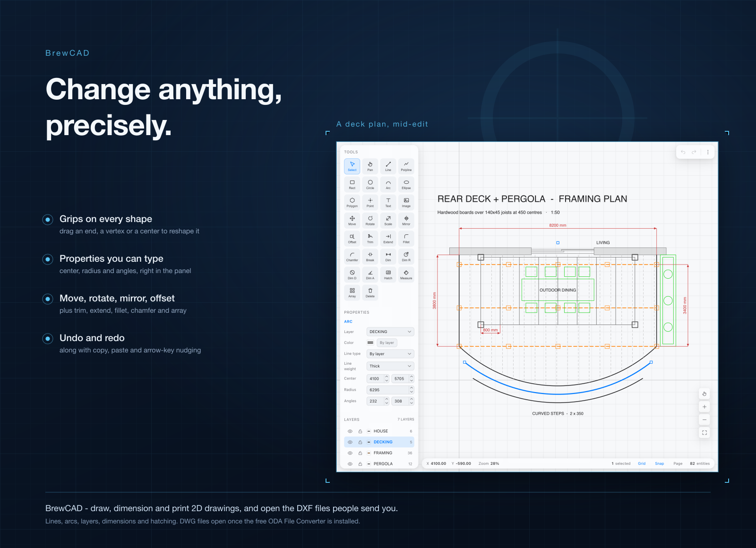Screen dimensions: 756x548
Task: Click the Undo arrow button
Action: pos(683,152)
